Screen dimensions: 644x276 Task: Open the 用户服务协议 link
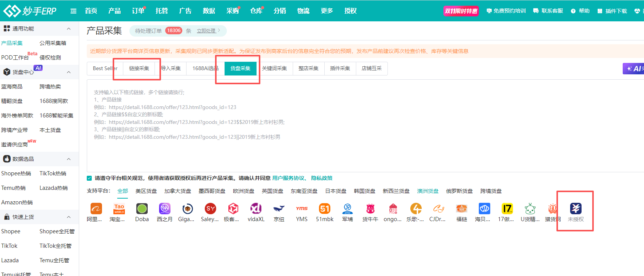point(289,178)
